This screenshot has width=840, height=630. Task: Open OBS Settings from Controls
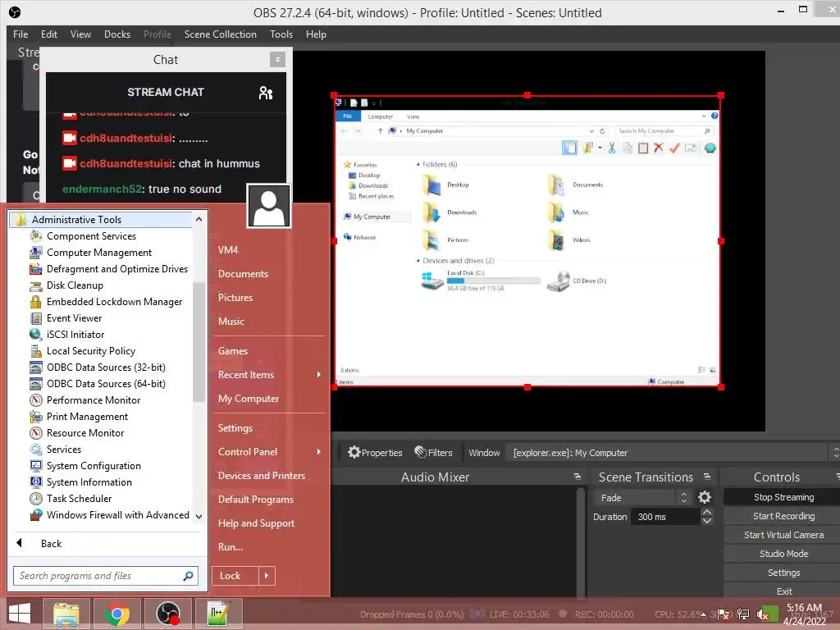point(783,573)
